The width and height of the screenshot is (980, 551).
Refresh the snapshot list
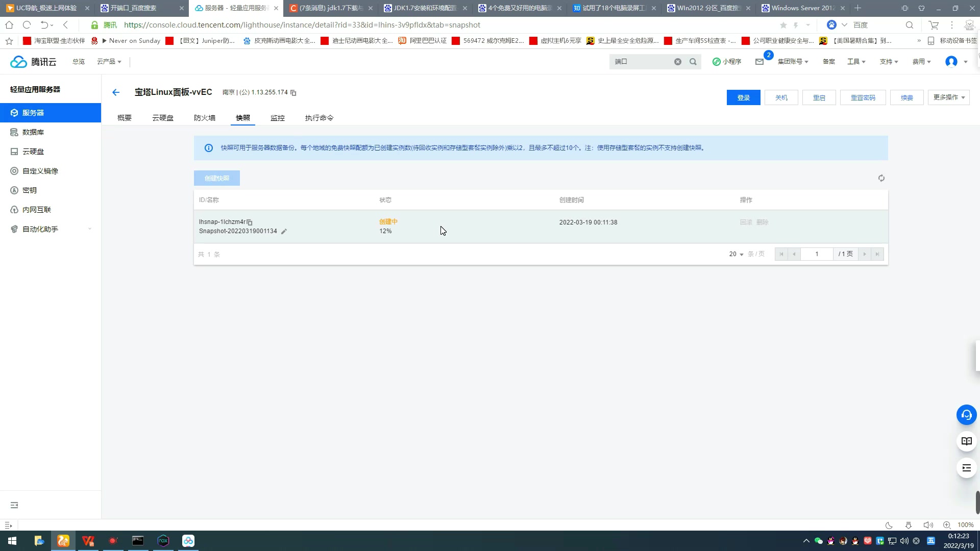click(x=881, y=178)
